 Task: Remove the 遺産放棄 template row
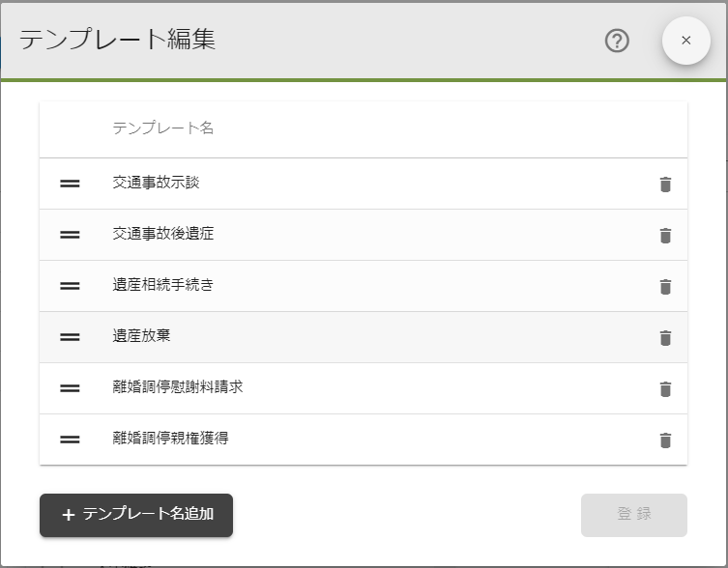point(665,338)
